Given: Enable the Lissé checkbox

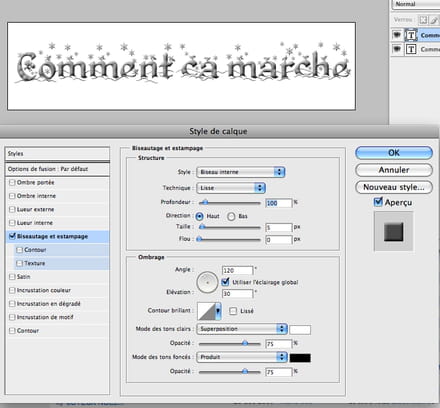Looking at the screenshot, I should pyautogui.click(x=233, y=311).
